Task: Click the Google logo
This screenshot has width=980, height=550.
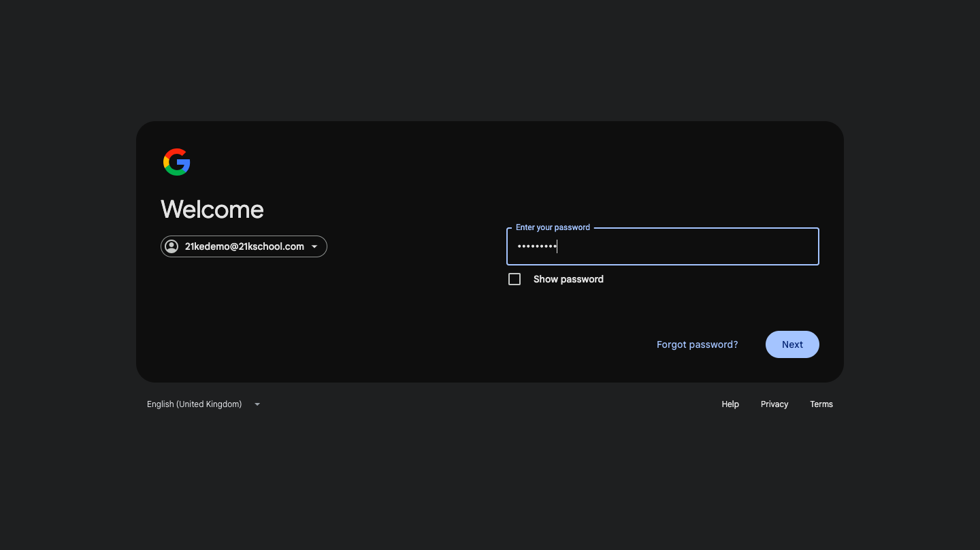Action: 176,162
